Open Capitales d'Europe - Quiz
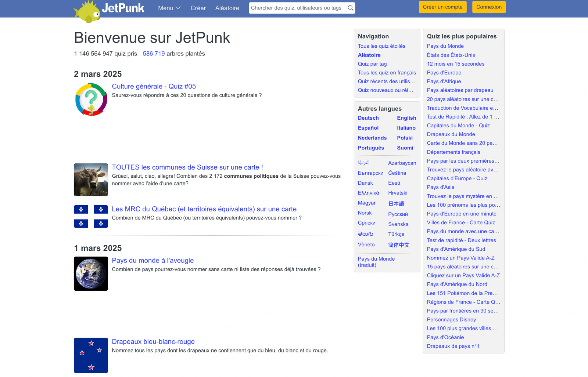The image size is (588, 377). [457, 178]
